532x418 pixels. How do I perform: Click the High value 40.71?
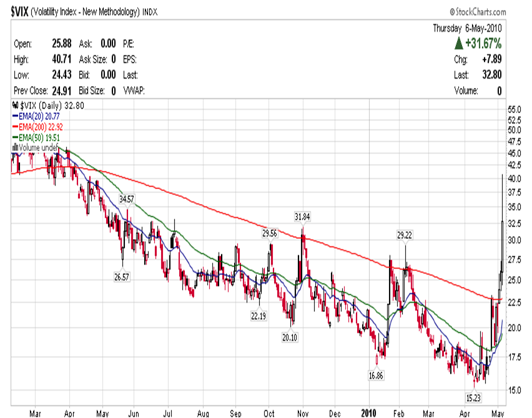62,59
